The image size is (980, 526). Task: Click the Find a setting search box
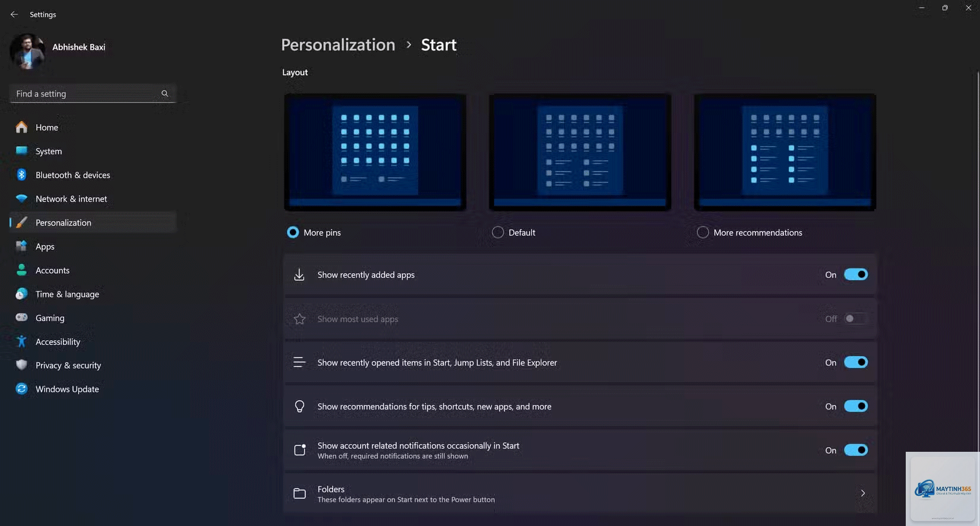point(93,93)
